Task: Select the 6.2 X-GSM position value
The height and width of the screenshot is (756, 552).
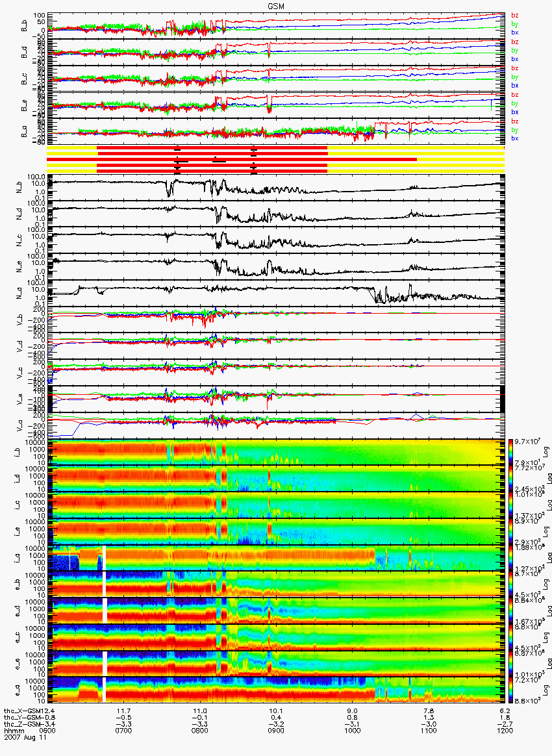Action: click(x=505, y=711)
